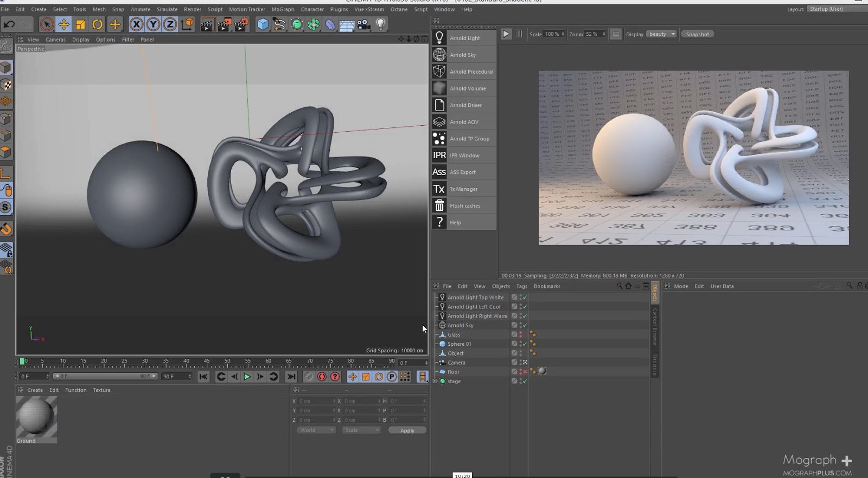Open the Display beauty dropdown

click(662, 34)
